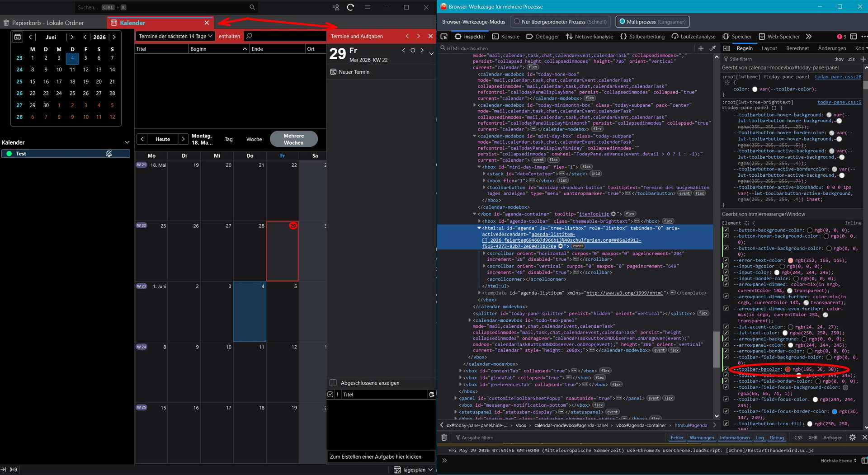Open mini-day dropdown chevron in today pane
Image resolution: width=868 pixels, height=475 pixels.
[x=431, y=54]
